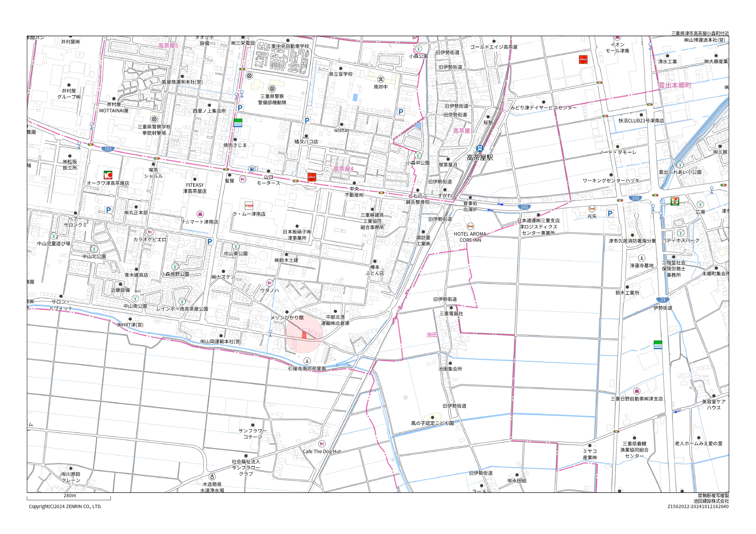
Task: Click the ラ・ムー津南店 store logo
Action: (x=249, y=206)
